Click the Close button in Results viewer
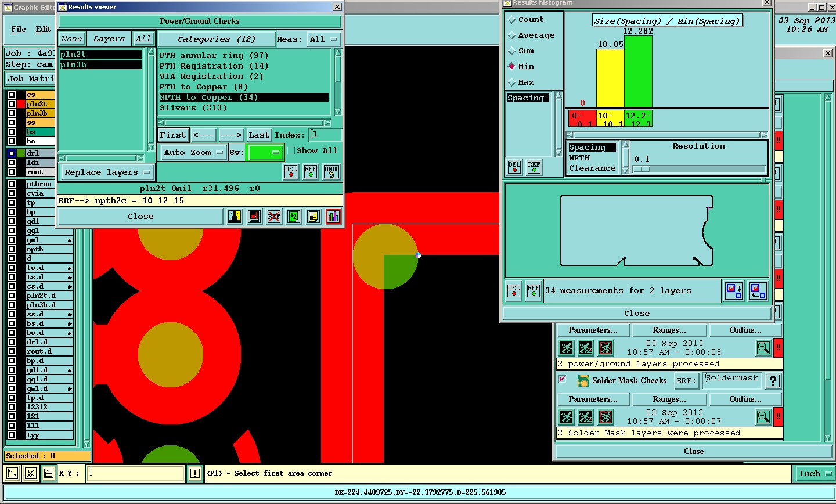 [x=141, y=217]
